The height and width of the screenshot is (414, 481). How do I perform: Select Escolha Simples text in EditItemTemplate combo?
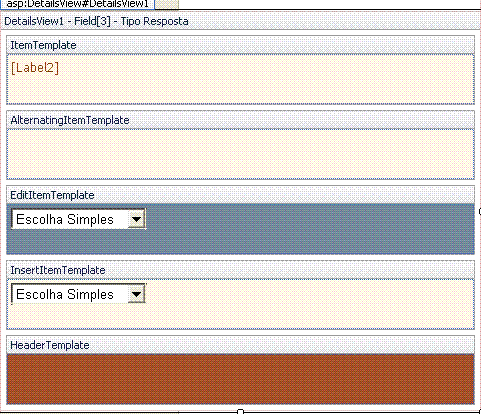coord(65,219)
